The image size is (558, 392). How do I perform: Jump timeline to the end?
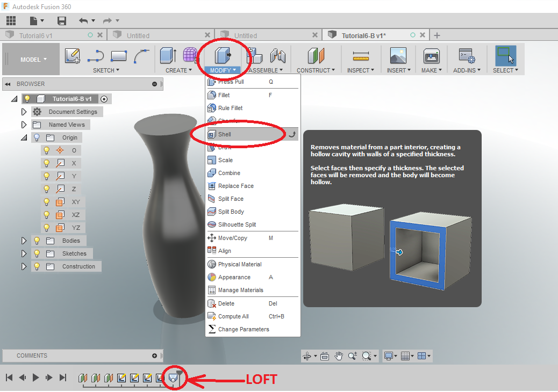pos(63,378)
